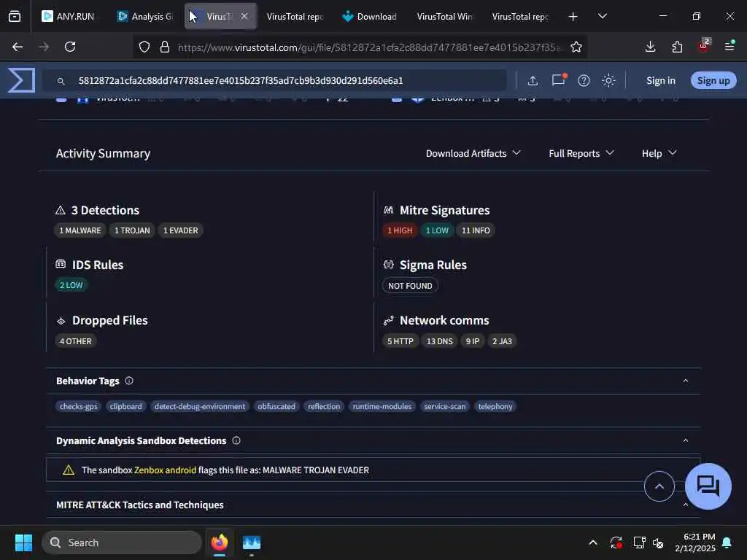747x560 pixels.
Task: Click the VirusTotal sigma logo
Action: pos(21,80)
